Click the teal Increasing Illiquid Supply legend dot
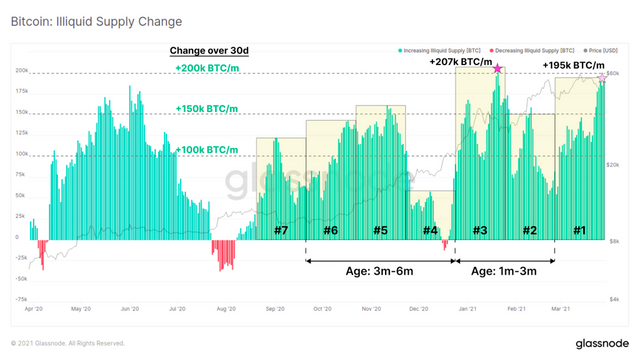The image size is (640, 361). (x=400, y=51)
